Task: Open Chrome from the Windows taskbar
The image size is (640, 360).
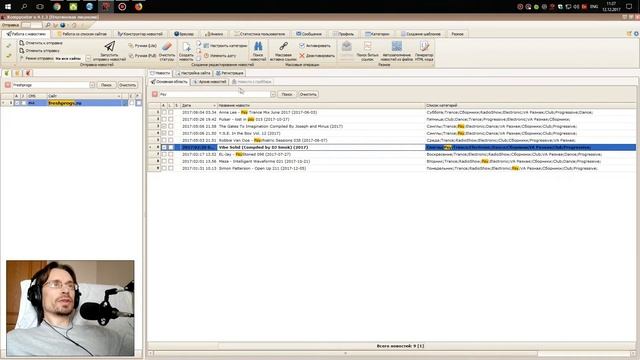Action: coord(57,7)
